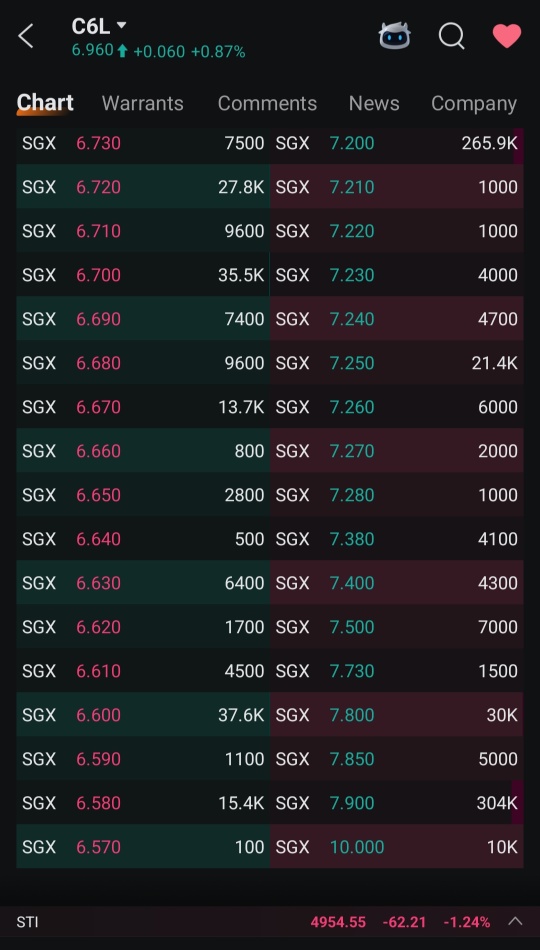Toggle the heart favorite icon
Screen dimensions: 540x950
[507, 36]
